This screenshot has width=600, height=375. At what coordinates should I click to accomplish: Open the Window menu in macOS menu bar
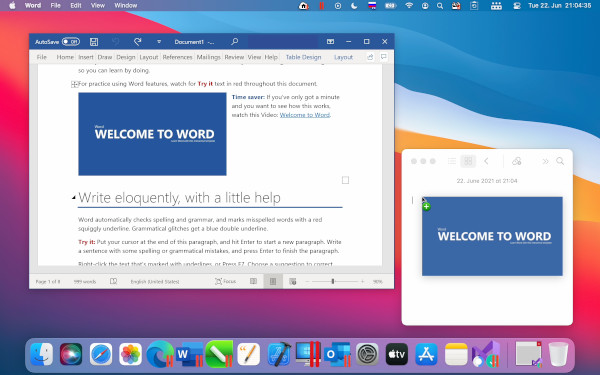click(x=126, y=5)
